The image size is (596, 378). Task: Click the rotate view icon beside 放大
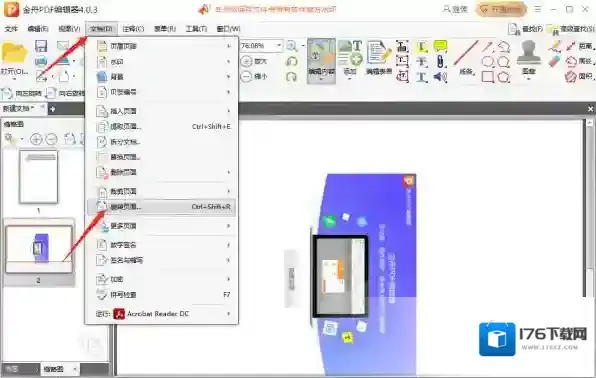coord(292,61)
